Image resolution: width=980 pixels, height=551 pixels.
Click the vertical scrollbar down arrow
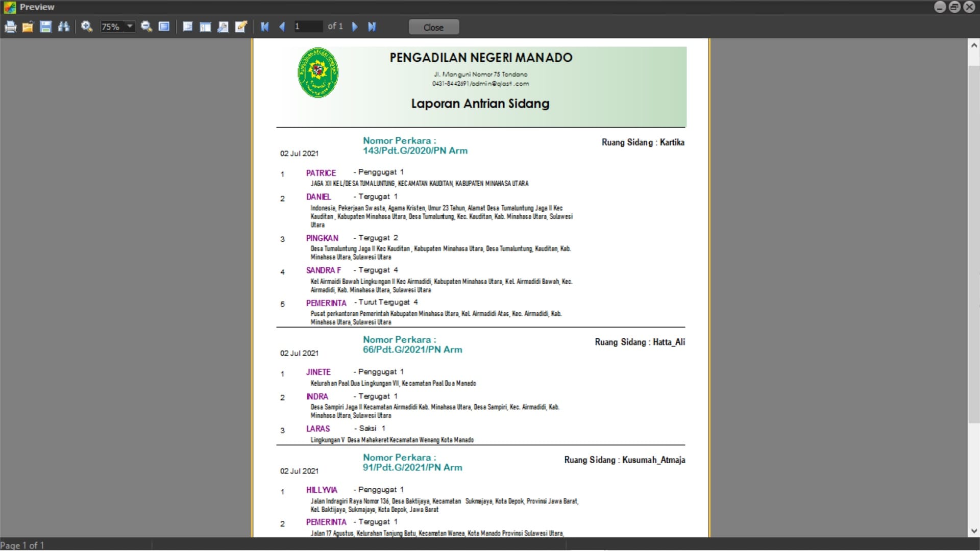click(973, 531)
